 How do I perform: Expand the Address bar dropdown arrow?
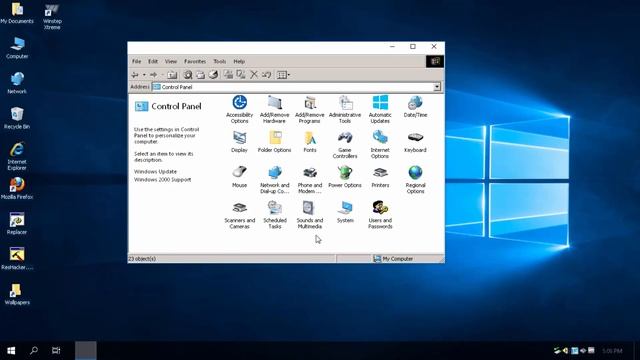(x=437, y=87)
